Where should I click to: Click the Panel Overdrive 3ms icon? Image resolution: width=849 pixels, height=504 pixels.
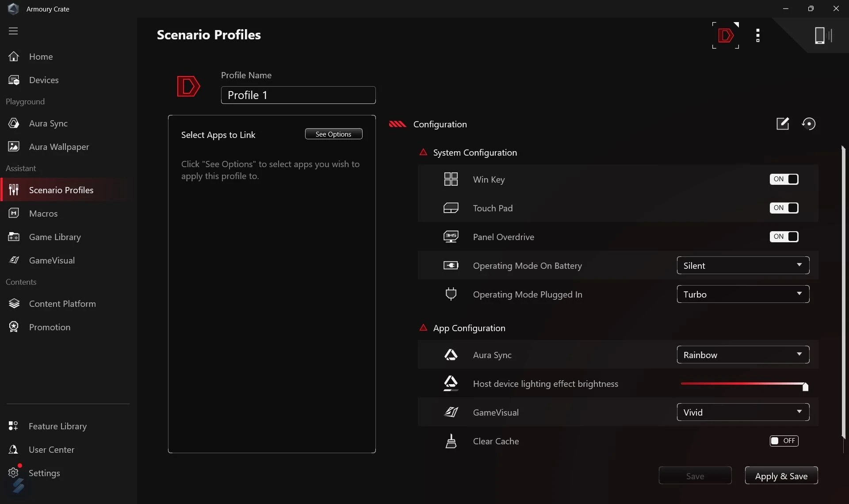[451, 237]
